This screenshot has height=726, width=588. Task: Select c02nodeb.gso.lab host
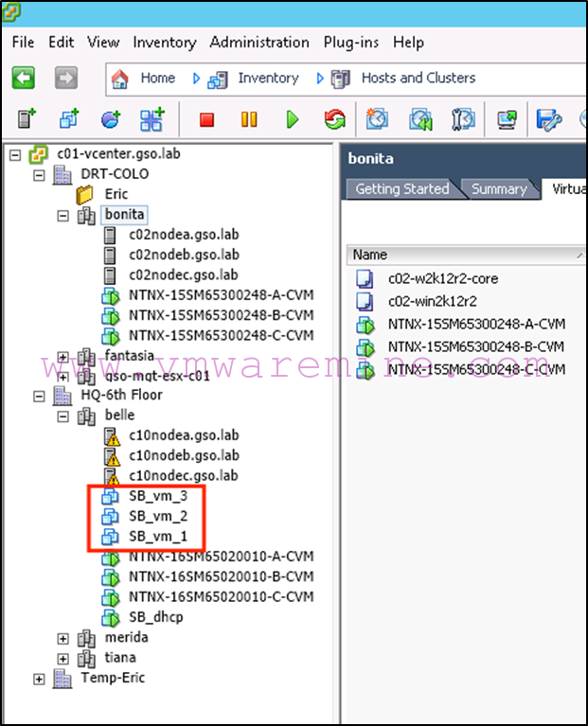pyautogui.click(x=184, y=255)
